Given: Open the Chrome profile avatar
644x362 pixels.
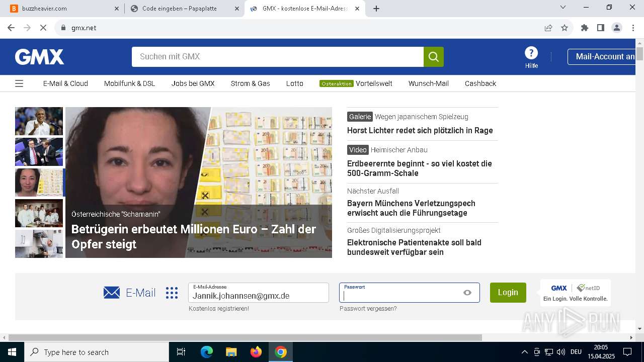Looking at the screenshot, I should (617, 28).
